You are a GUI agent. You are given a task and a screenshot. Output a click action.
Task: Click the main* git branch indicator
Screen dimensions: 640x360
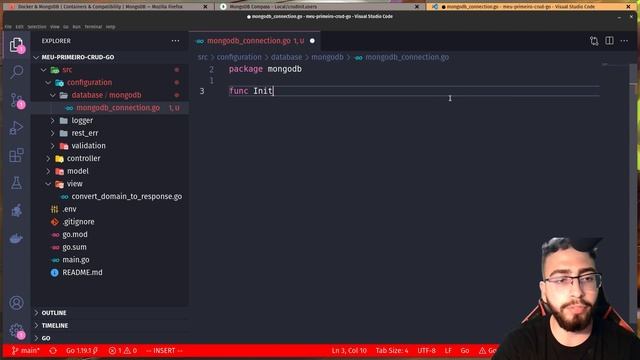click(25, 351)
